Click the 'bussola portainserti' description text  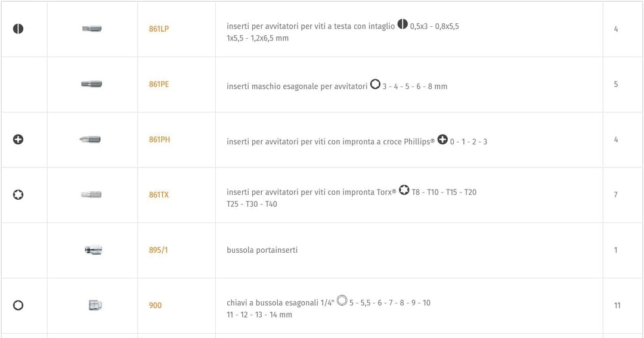pyautogui.click(x=262, y=250)
